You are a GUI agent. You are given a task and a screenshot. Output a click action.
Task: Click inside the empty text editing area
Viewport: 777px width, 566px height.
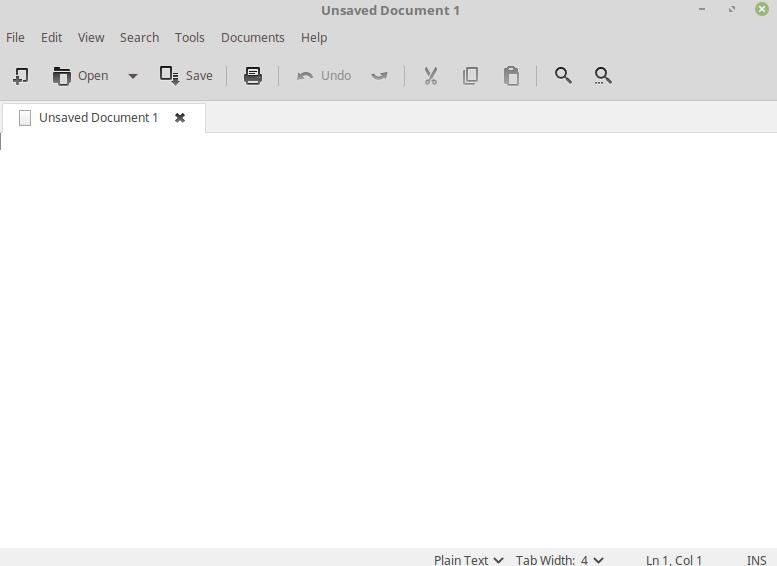(388, 340)
